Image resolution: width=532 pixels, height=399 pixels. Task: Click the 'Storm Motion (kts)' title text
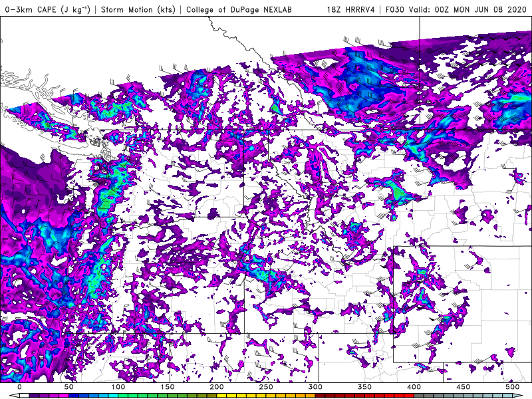pos(138,9)
